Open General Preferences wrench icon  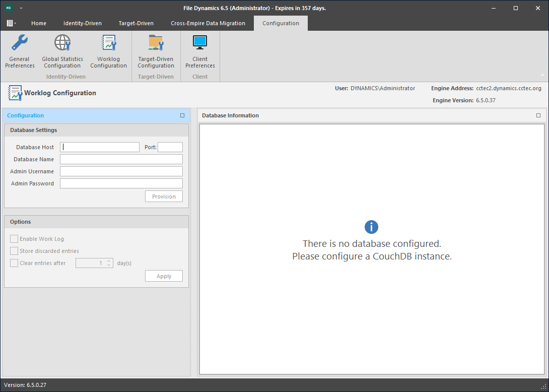point(20,43)
